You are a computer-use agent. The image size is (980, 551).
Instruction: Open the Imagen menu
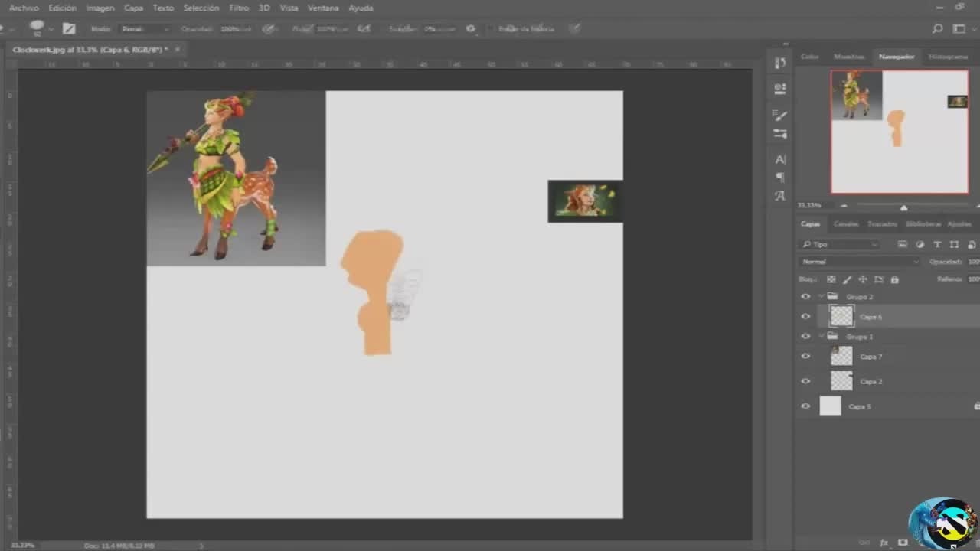(100, 8)
